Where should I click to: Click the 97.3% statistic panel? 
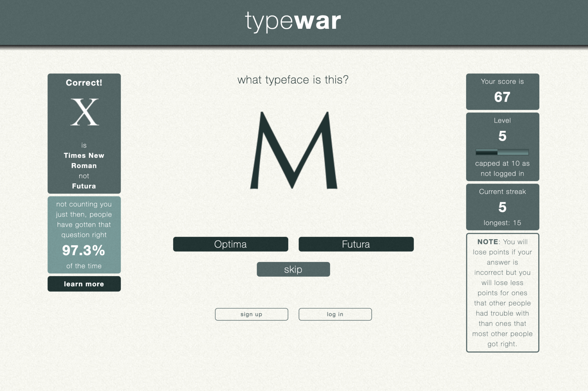[x=84, y=235]
